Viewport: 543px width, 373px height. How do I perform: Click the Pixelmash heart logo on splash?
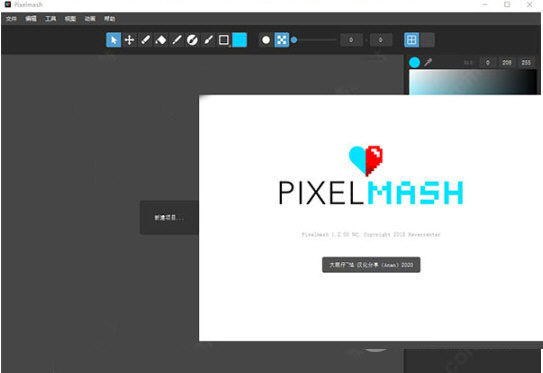pyautogui.click(x=366, y=160)
